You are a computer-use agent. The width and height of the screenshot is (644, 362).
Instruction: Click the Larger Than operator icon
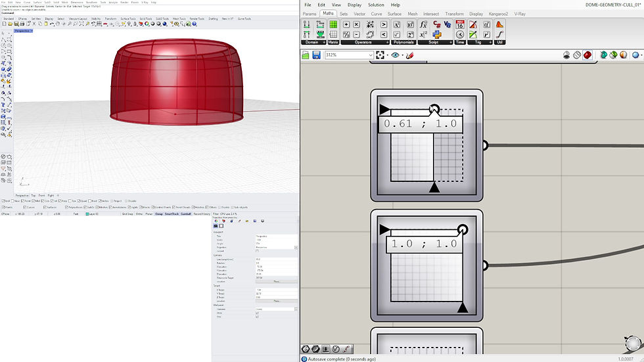(x=384, y=24)
